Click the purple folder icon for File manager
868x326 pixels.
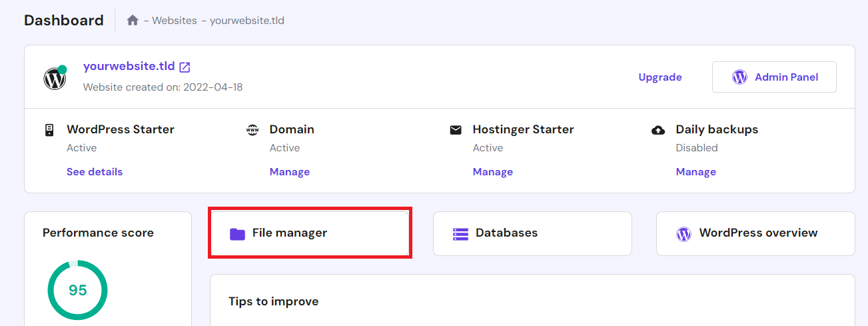(x=237, y=233)
